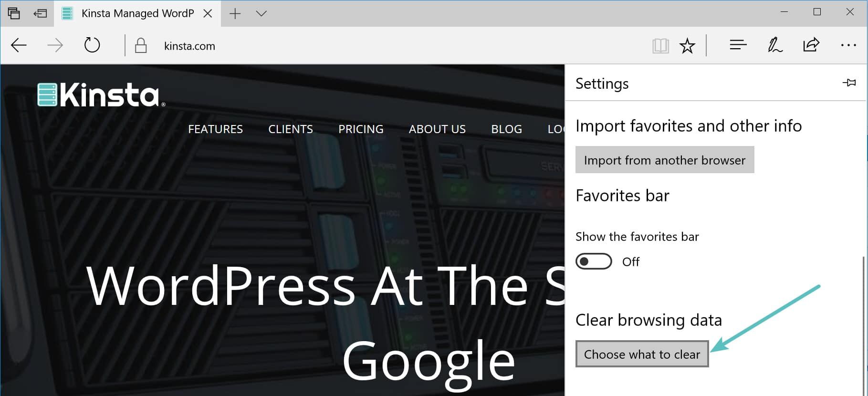Open the Share icon
Screen dimensions: 868x396
tap(811, 45)
